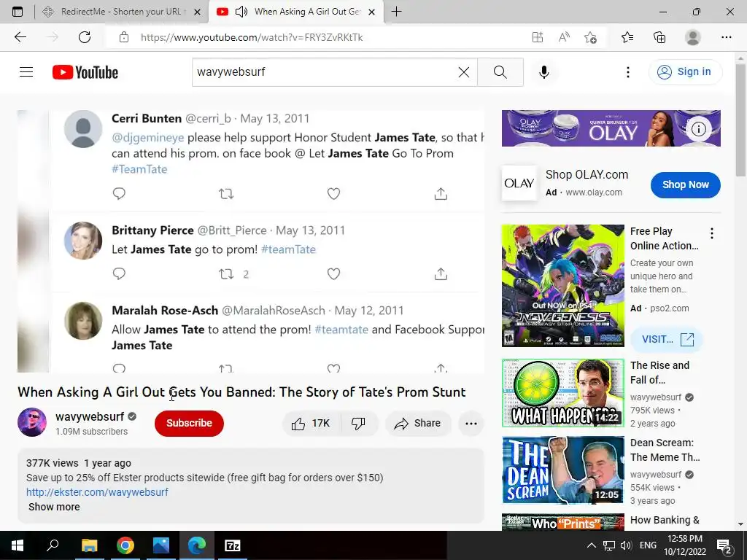The width and height of the screenshot is (747, 560).
Task: Click 'The Rise and Fall of...' title
Action: pyautogui.click(x=659, y=373)
